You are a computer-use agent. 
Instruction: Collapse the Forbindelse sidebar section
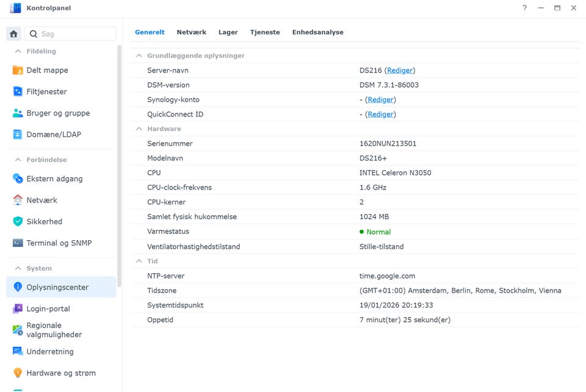pos(18,160)
